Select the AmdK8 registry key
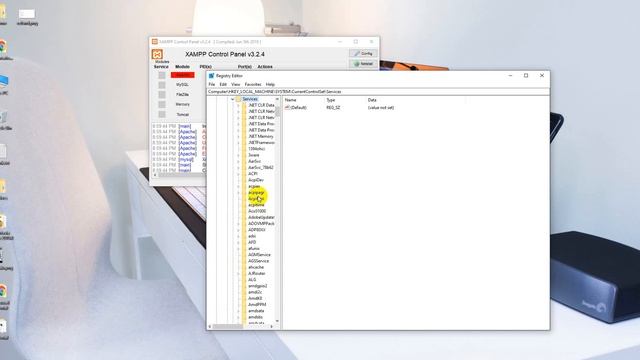 pos(255,298)
